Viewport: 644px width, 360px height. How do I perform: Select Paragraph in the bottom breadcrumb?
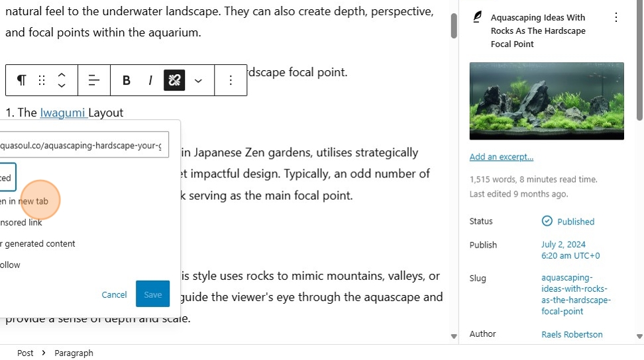(74, 353)
